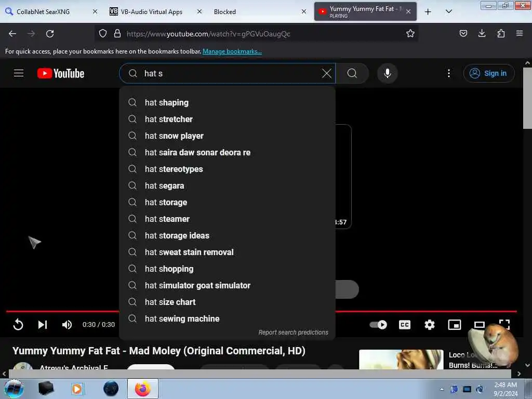Open the Manage bookmarks link
The width and height of the screenshot is (532, 399).
coord(232,51)
